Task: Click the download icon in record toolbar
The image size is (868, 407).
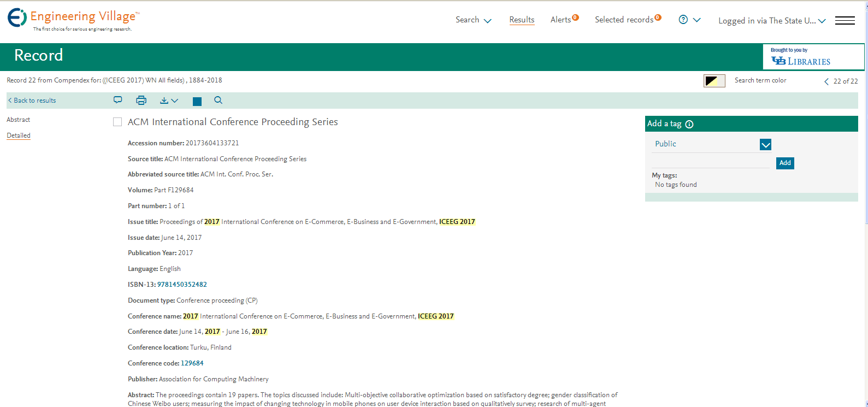Action: pos(164,101)
